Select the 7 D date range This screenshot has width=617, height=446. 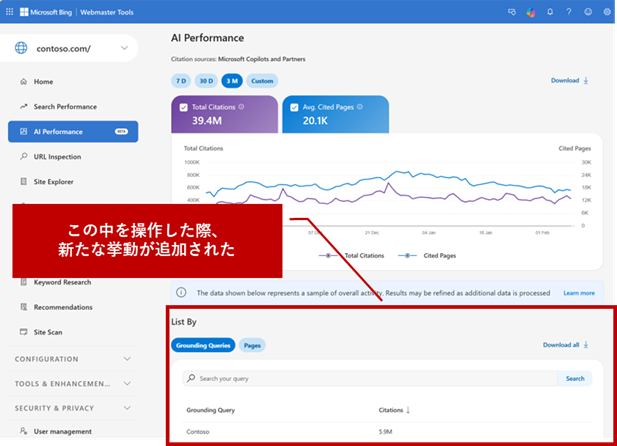[x=181, y=81]
